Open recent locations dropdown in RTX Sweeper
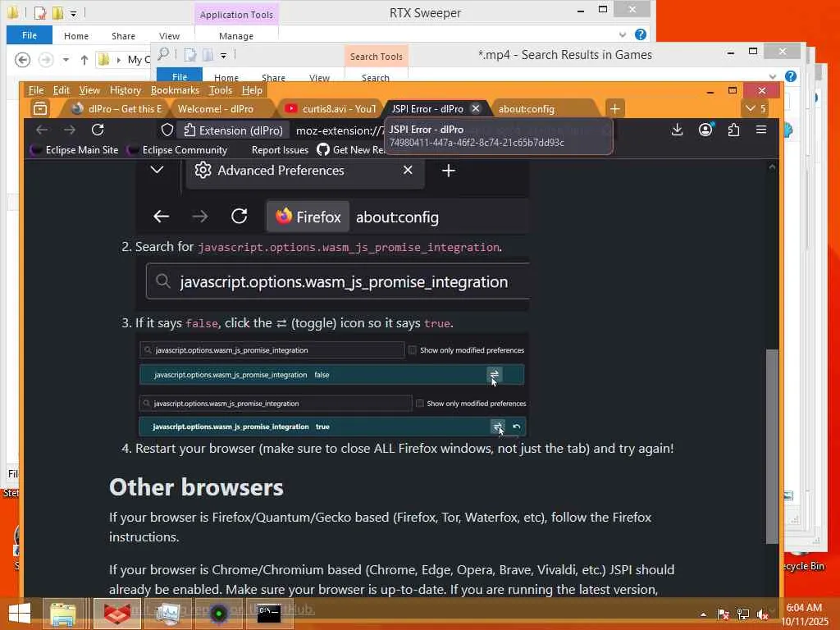Image resolution: width=840 pixels, height=630 pixels. [x=66, y=59]
